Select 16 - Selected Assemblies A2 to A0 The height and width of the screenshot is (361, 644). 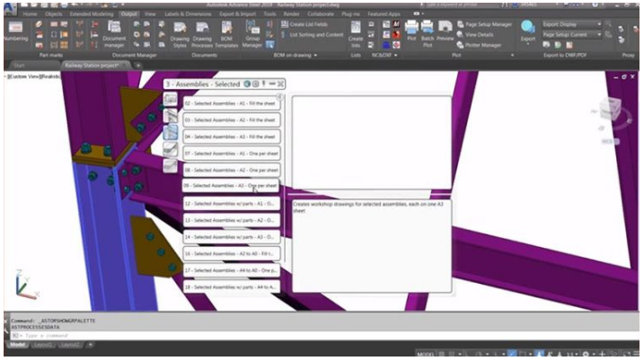(231, 254)
